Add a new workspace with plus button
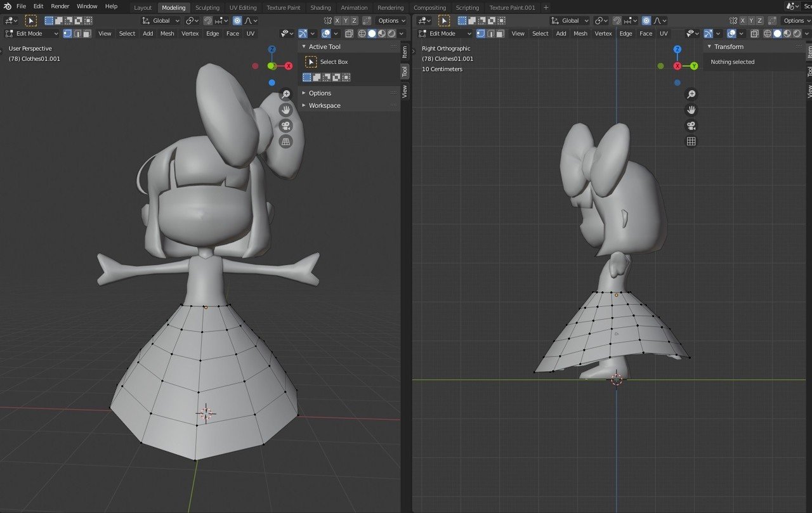812x513 pixels. (546, 8)
